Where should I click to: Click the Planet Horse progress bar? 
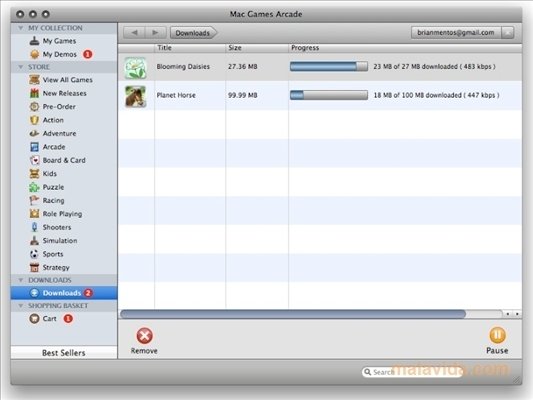329,95
